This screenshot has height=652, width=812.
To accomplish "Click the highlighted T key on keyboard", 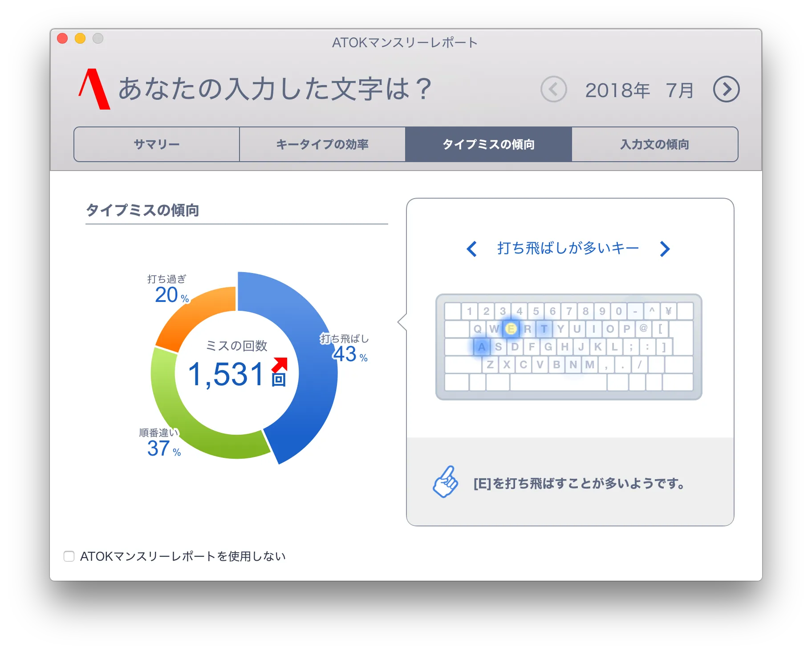I will (x=544, y=329).
